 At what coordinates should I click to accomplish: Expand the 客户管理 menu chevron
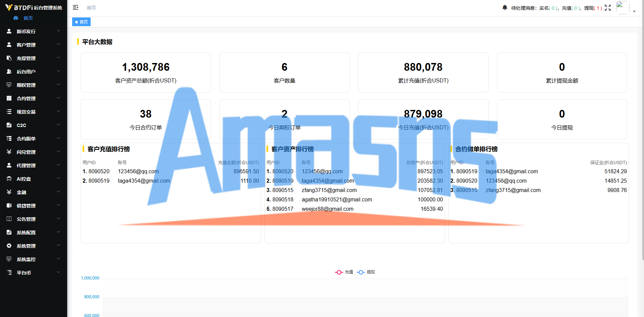pos(58,44)
